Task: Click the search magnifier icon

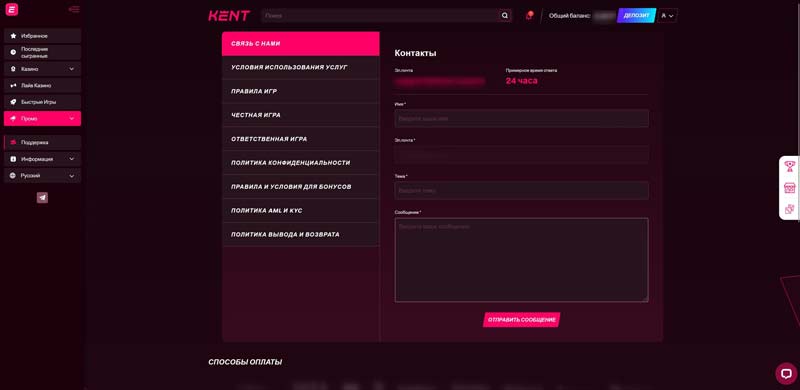Action: coord(505,16)
